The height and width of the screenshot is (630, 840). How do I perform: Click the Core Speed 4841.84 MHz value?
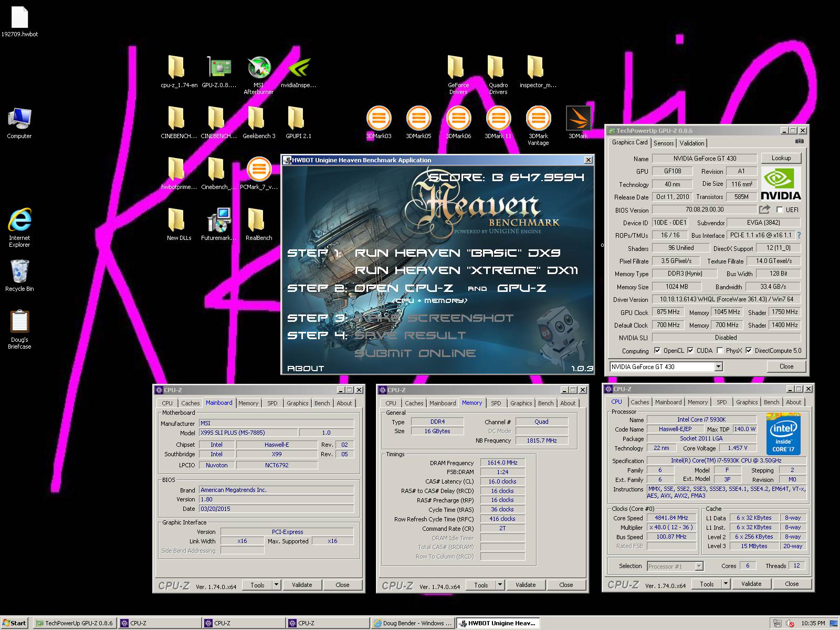click(x=671, y=518)
